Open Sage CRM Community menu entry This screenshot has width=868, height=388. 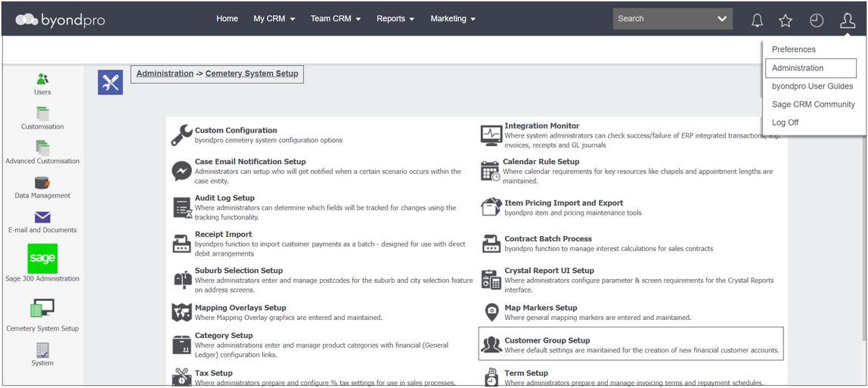814,104
